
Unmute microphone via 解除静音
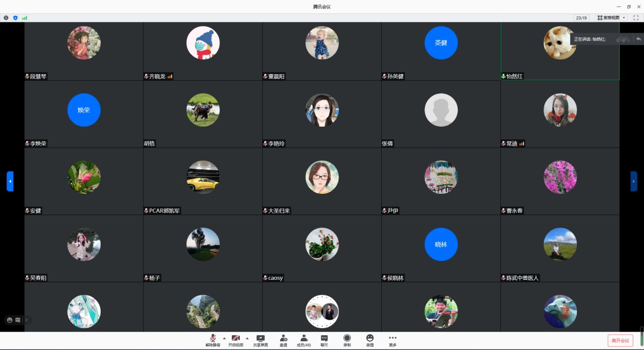point(213,338)
